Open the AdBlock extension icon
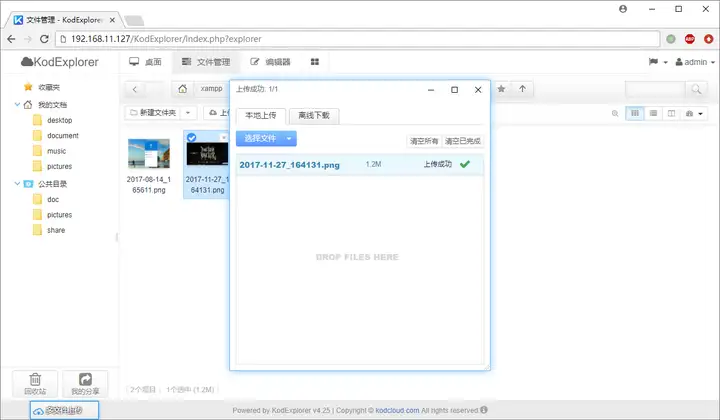This screenshot has width=720, height=420. [x=690, y=39]
